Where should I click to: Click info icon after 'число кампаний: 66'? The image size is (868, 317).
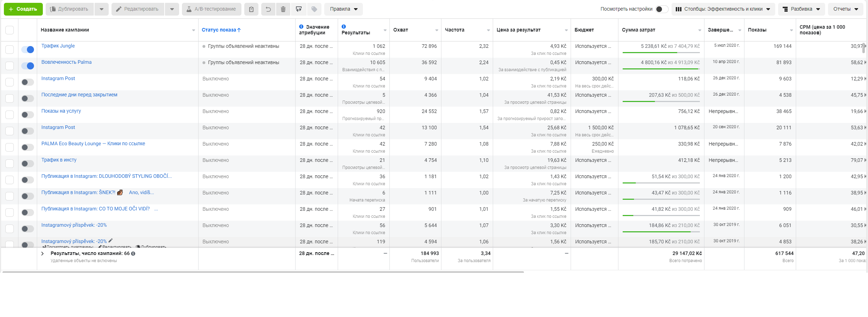pyautogui.click(x=133, y=254)
